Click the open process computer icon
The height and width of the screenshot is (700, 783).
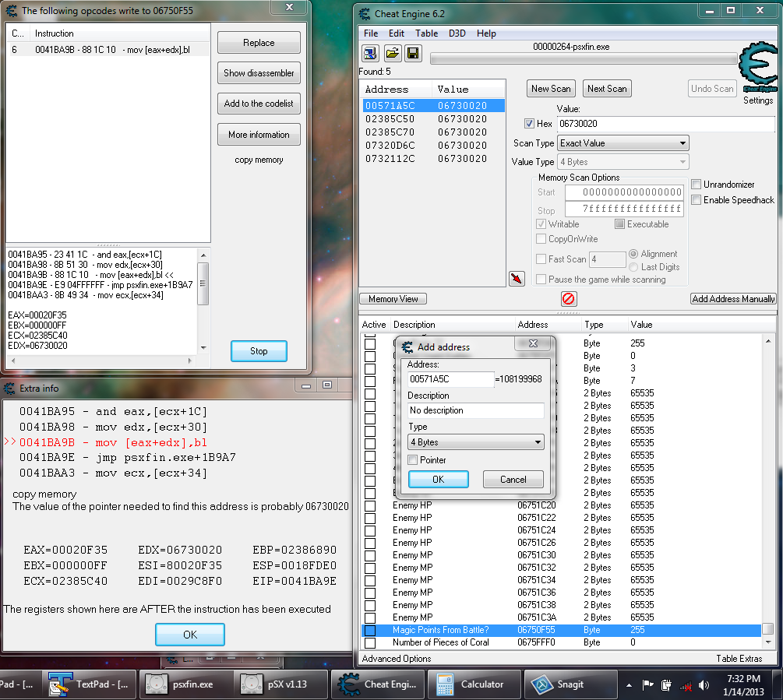371,53
